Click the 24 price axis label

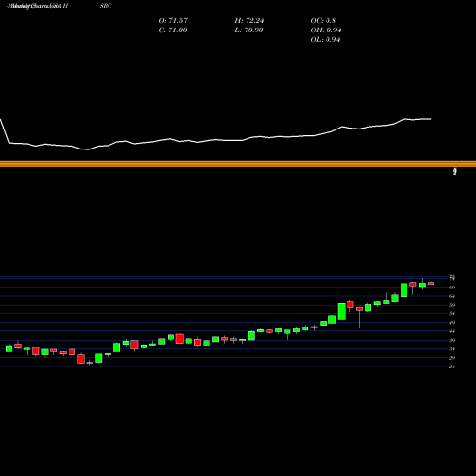point(452,367)
